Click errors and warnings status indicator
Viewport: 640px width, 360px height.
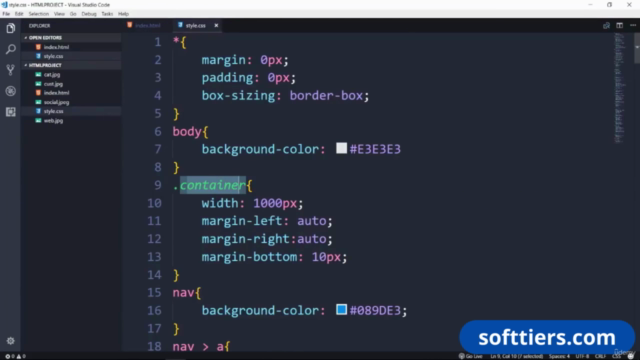[x=15, y=356]
